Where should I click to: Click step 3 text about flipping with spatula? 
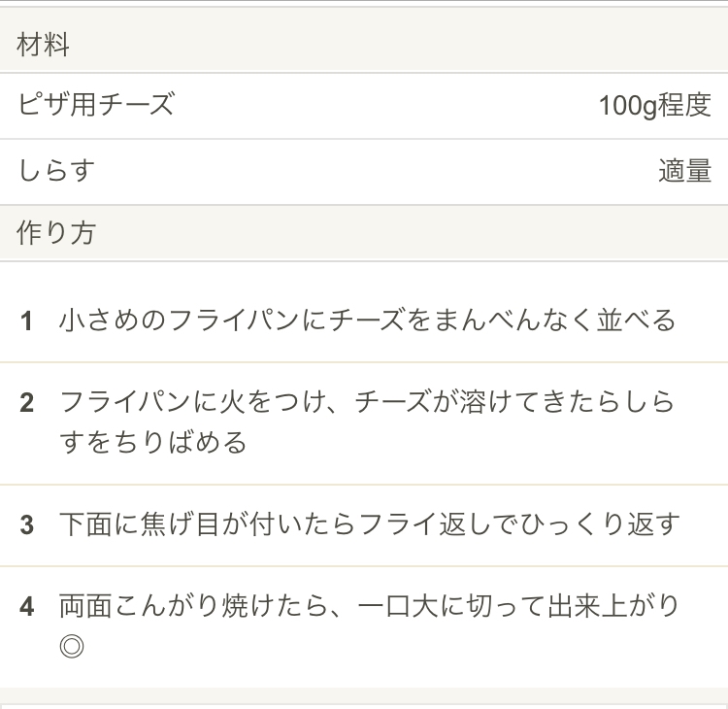(x=370, y=524)
